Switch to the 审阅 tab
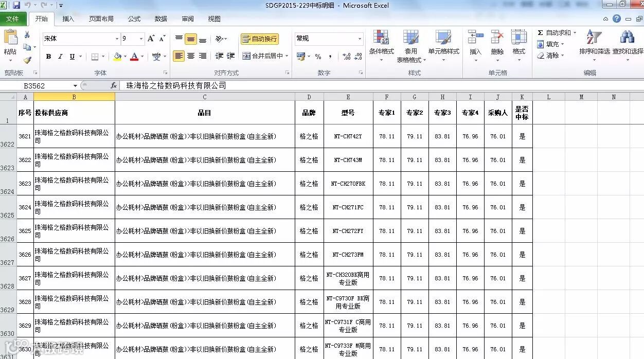The width and height of the screenshot is (644, 359). click(x=188, y=19)
